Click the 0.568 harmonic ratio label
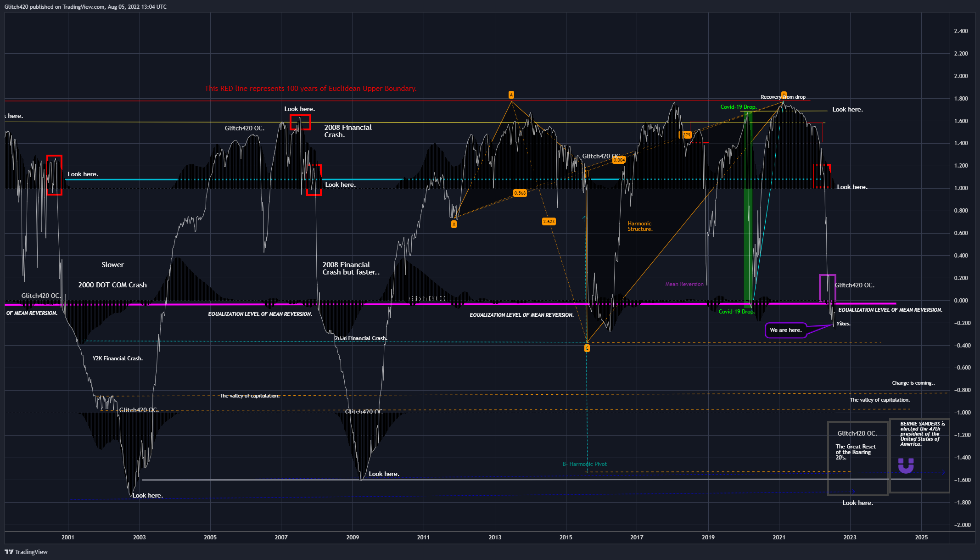Image resolution: width=980 pixels, height=560 pixels. [520, 193]
